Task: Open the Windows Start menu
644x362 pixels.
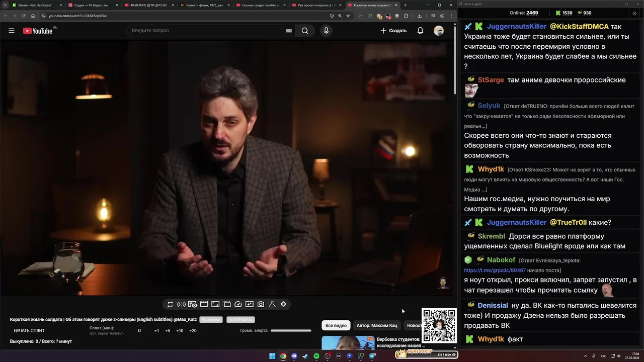Action: click(272, 356)
